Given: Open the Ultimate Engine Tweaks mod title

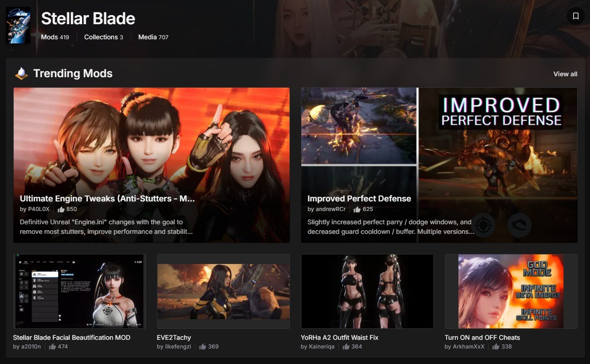Looking at the screenshot, I should pyautogui.click(x=107, y=199).
